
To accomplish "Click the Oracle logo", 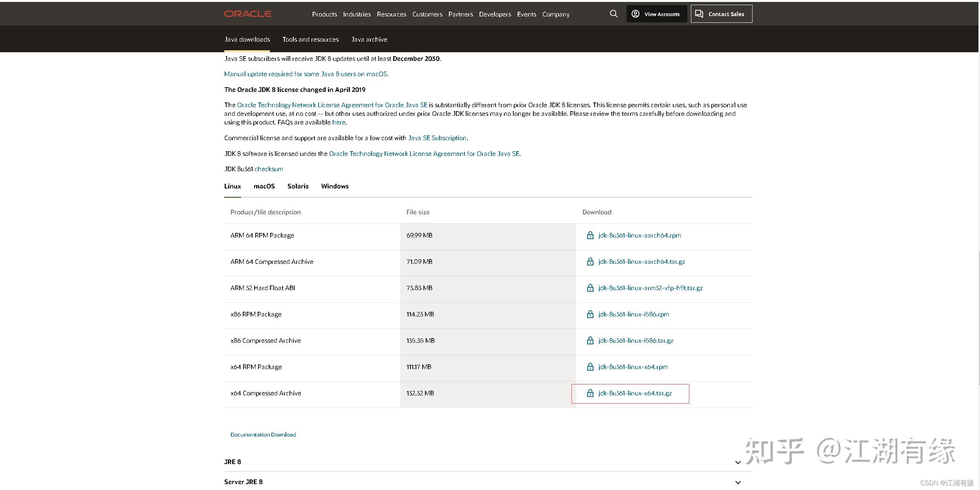I will coord(247,14).
